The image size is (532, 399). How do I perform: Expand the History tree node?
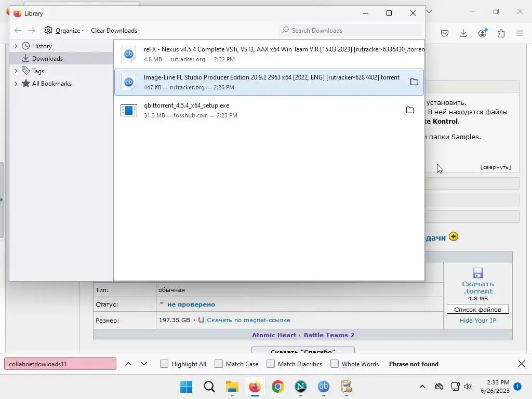point(16,46)
